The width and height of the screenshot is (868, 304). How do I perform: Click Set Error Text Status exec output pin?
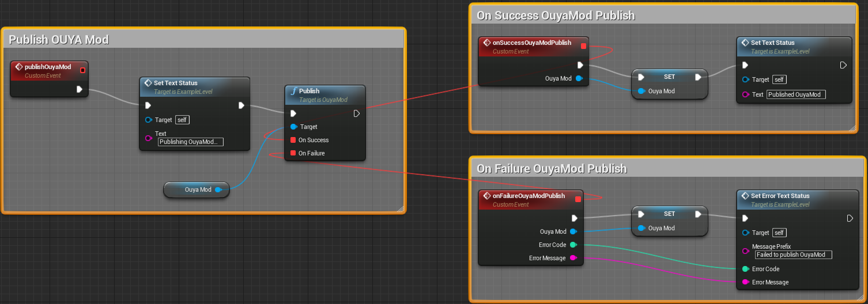pos(850,218)
